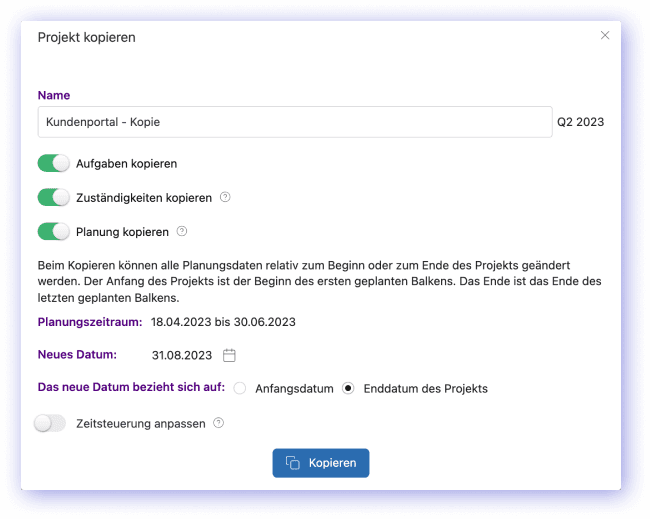Select the Anfangsdatum radio option
This screenshot has height=519, width=650.
240,388
